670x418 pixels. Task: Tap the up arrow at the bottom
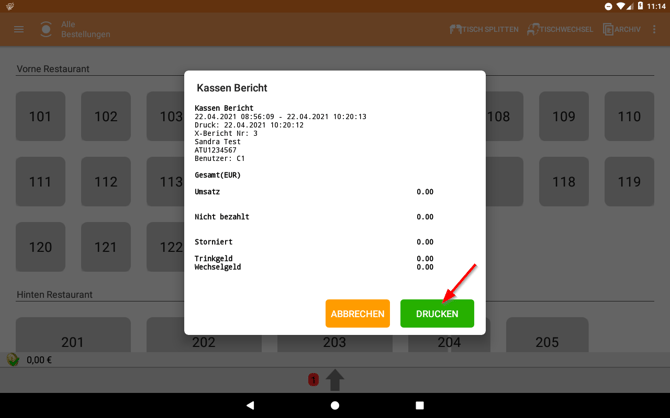(x=335, y=379)
